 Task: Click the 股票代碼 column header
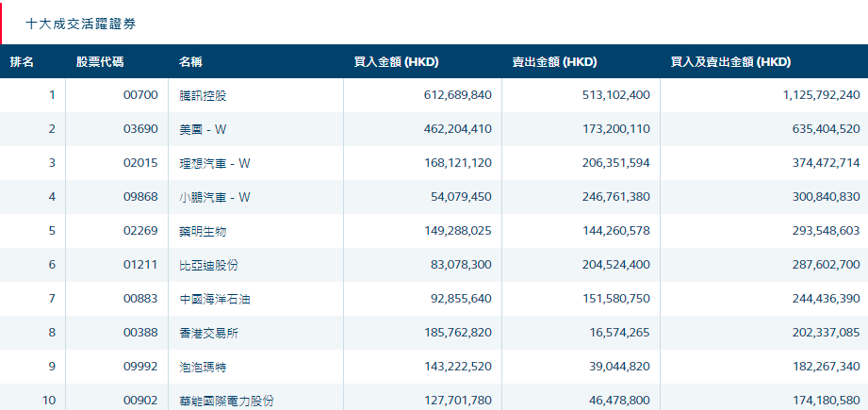(x=100, y=62)
